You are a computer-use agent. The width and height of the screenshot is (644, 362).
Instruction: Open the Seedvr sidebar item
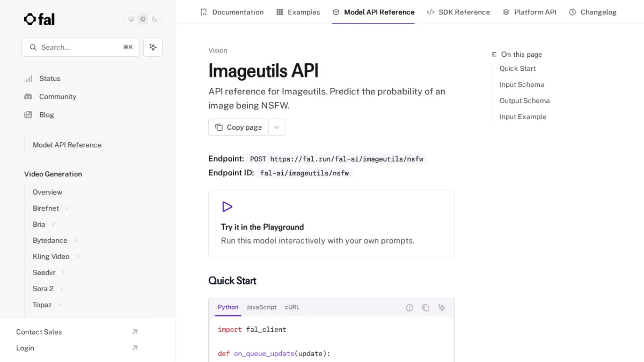click(x=44, y=272)
